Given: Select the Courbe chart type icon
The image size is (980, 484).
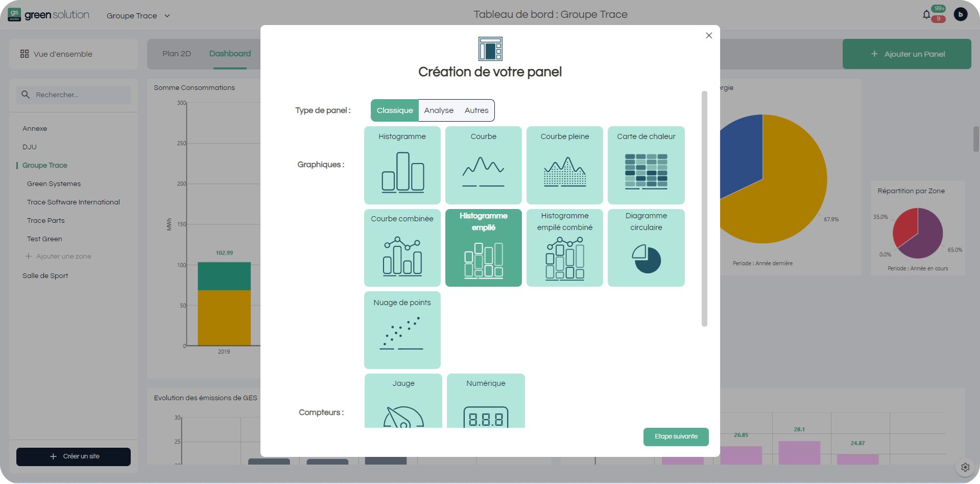Looking at the screenshot, I should (483, 165).
